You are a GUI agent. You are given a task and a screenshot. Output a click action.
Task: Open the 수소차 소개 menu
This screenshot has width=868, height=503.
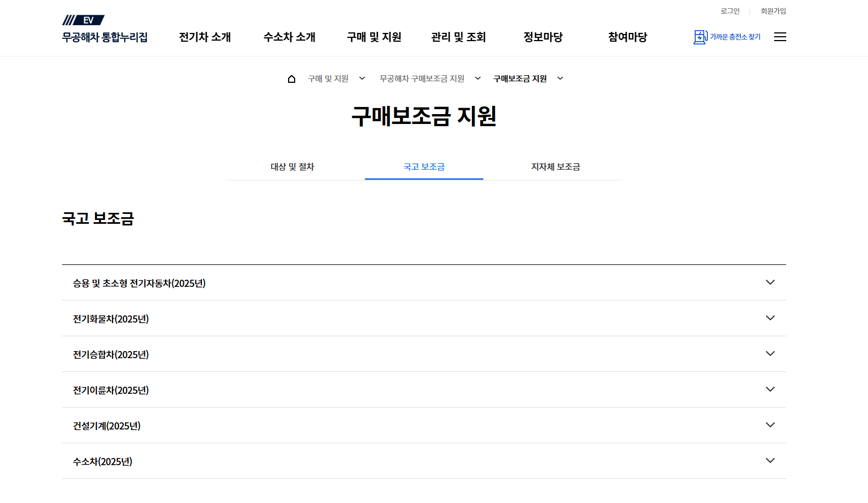289,37
